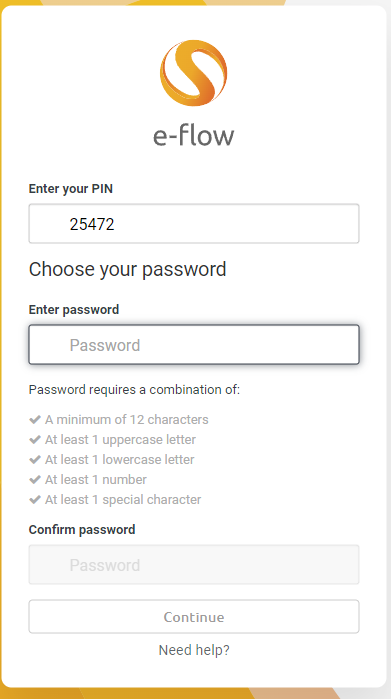
Task: Click the Confirm password label
Action: coord(82,530)
